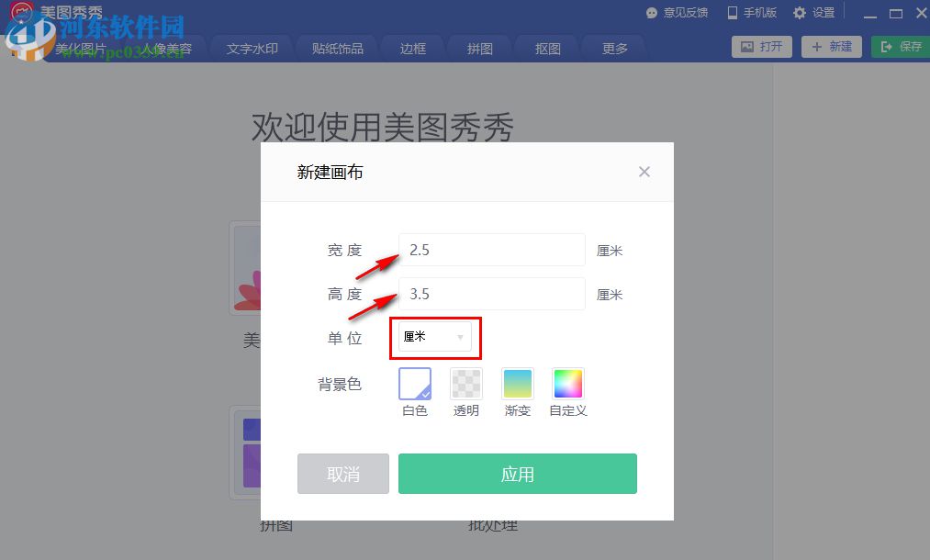Select the 白色 white background option
This screenshot has width=930, height=560.
(x=414, y=384)
